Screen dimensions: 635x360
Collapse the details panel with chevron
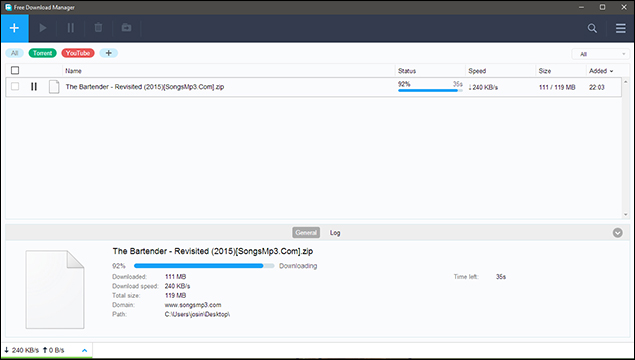(617, 232)
